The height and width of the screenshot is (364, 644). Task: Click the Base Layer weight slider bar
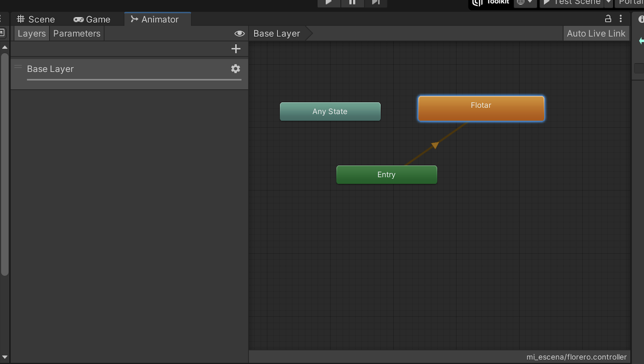point(134,80)
